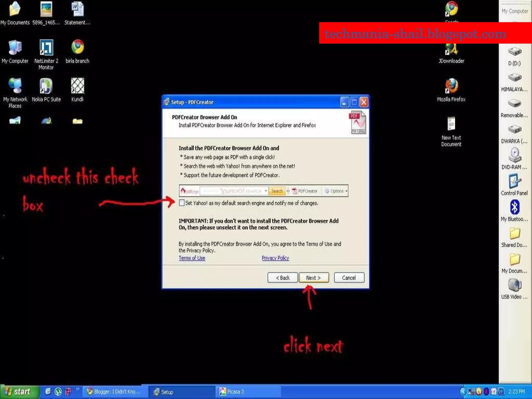Viewport: 532px width, 399px height.
Task: Open NetLimiter 2 Monitor icon
Action: tap(46, 48)
